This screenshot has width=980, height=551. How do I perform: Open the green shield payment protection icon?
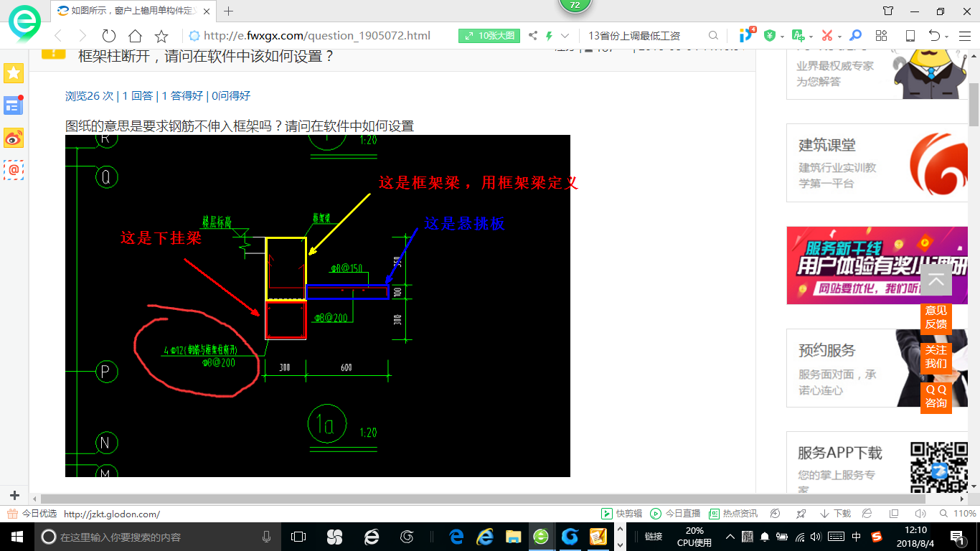769,35
